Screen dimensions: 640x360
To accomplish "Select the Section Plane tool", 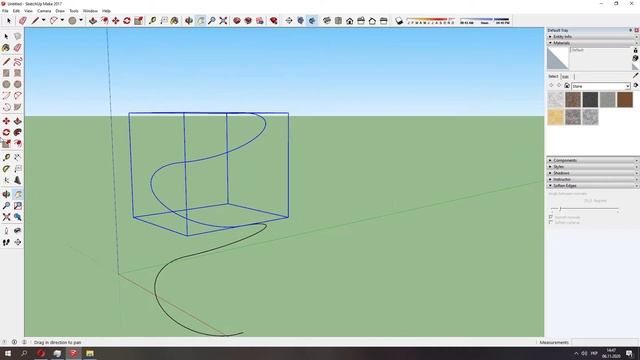I will [x=18, y=242].
